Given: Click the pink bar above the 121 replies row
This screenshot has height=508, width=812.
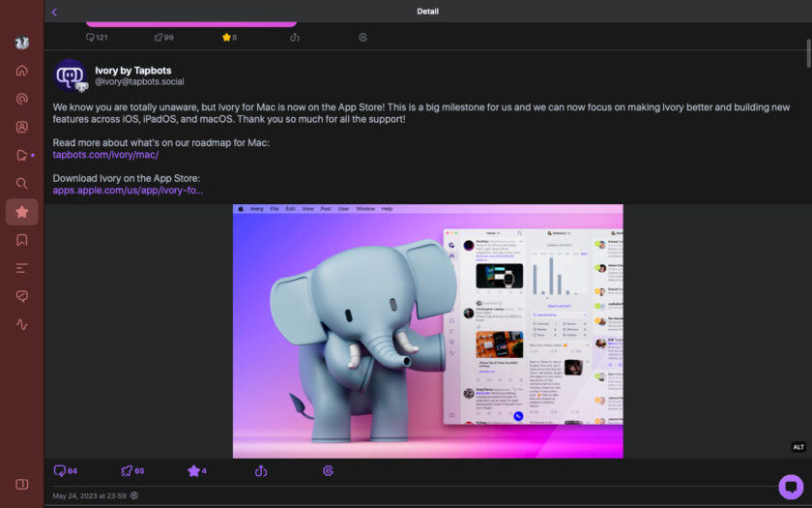Looking at the screenshot, I should pos(191,24).
